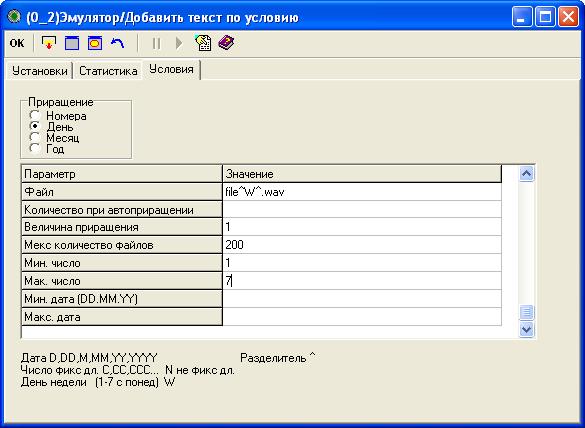The height and width of the screenshot is (428, 585).
Task: Click the OK toolbar button
Action: pos(17,43)
